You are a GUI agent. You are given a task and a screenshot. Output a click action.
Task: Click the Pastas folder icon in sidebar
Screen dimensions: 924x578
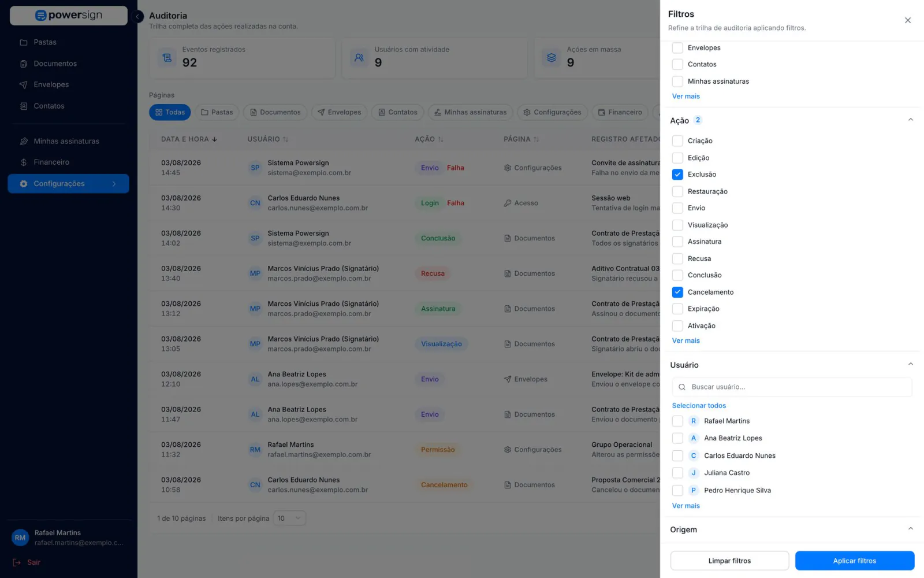[x=24, y=42]
